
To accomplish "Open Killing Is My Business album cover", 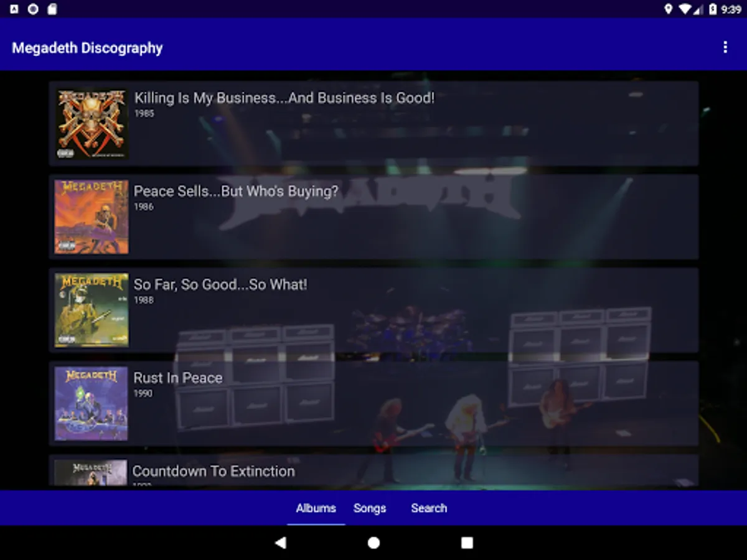I will (92, 123).
